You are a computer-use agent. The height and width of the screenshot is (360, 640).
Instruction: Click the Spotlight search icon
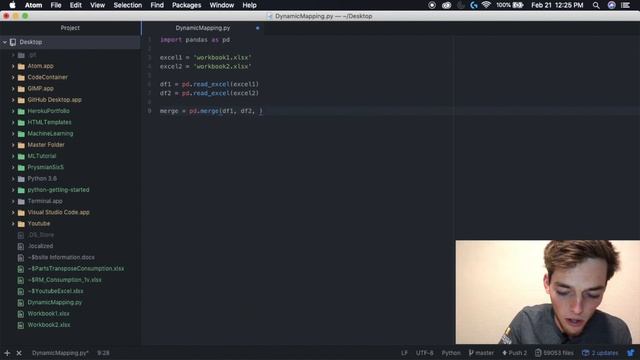pos(596,5)
